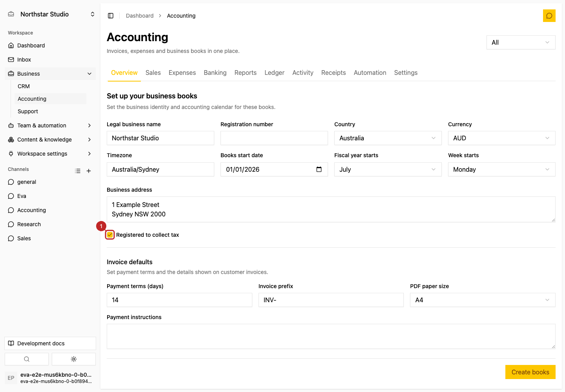Click the add channel plus icon

click(x=89, y=171)
